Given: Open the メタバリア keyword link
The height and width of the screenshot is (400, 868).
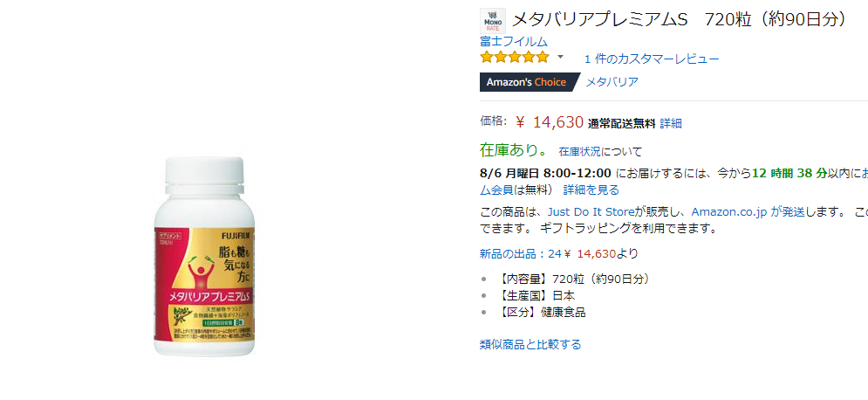Looking at the screenshot, I should pos(612,82).
